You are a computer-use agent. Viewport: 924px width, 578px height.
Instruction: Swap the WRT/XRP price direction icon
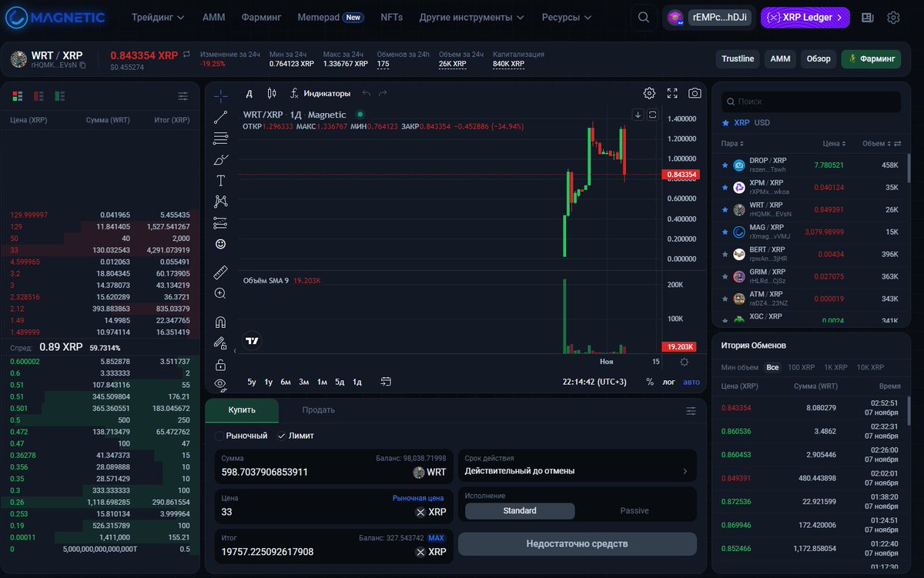[x=186, y=55]
